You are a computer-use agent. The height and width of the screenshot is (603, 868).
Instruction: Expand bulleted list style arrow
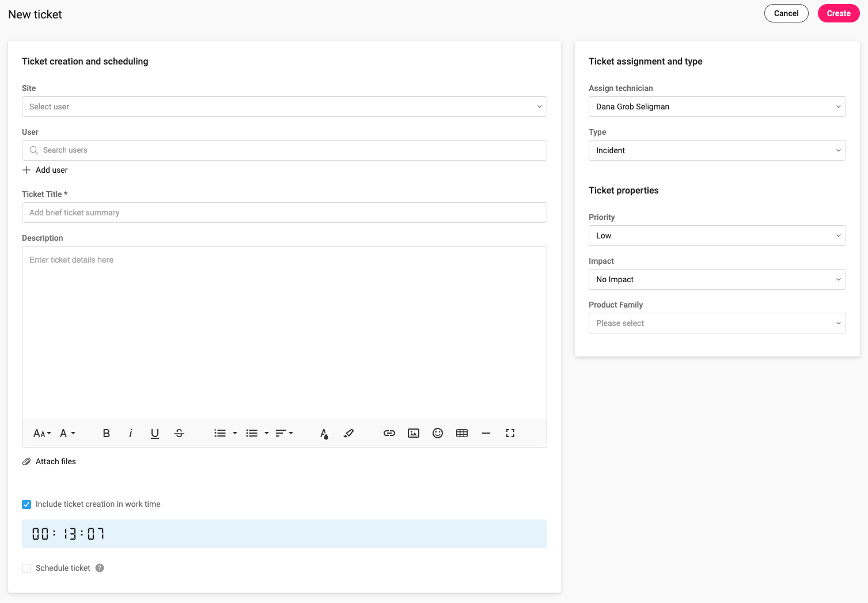pos(267,433)
